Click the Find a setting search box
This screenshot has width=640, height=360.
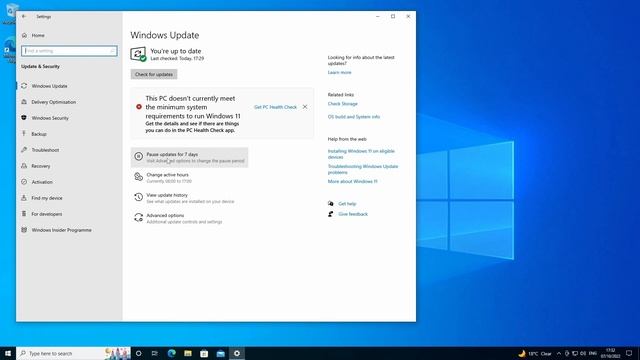(69, 51)
